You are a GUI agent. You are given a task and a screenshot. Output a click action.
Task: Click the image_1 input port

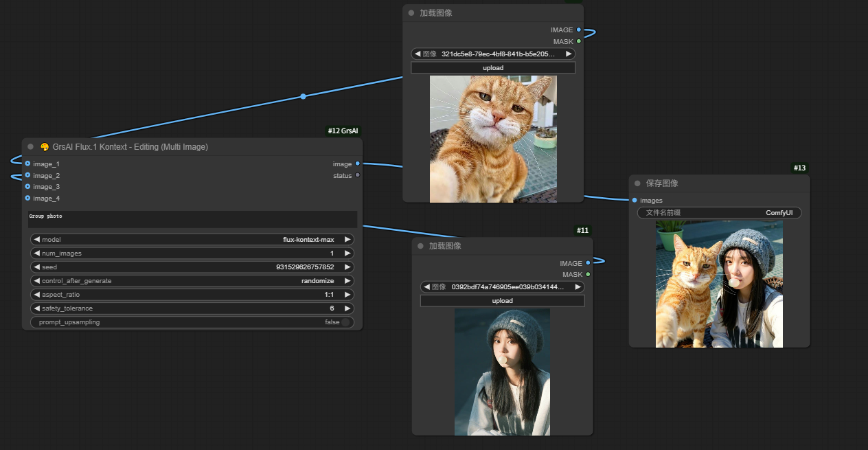point(27,164)
